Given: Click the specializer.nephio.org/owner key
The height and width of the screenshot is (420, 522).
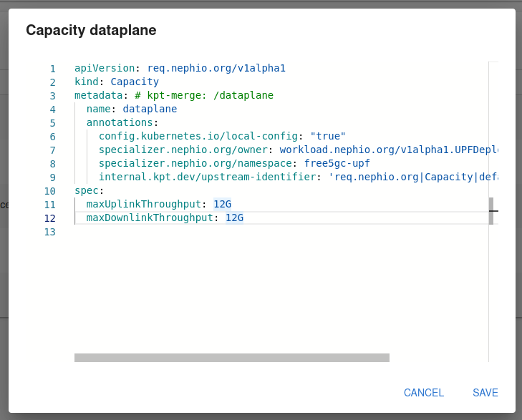Looking at the screenshot, I should click(183, 150).
